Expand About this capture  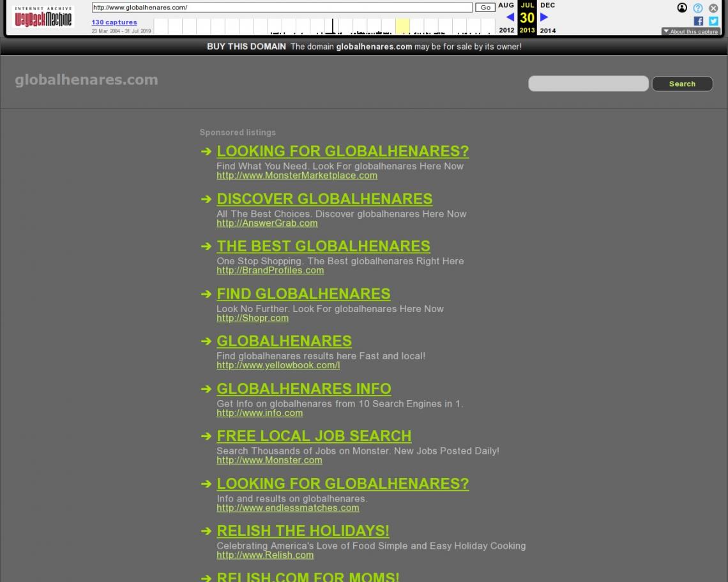(691, 31)
